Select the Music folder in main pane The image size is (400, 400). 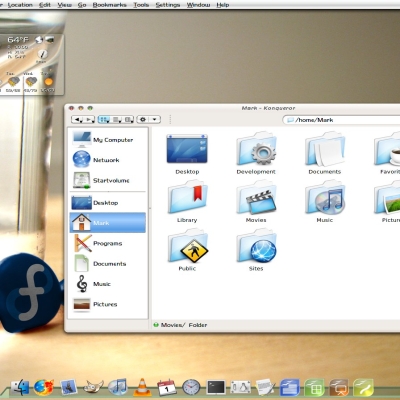pyautogui.click(x=325, y=202)
